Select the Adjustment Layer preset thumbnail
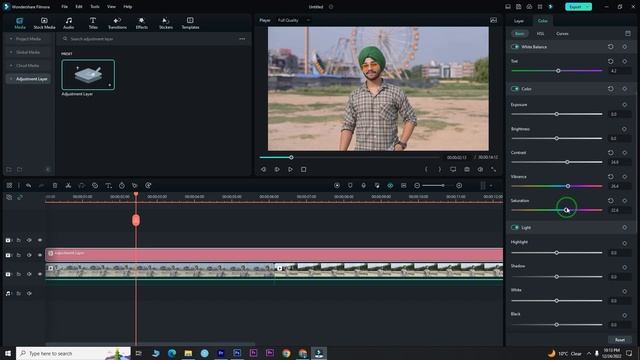 pos(88,75)
